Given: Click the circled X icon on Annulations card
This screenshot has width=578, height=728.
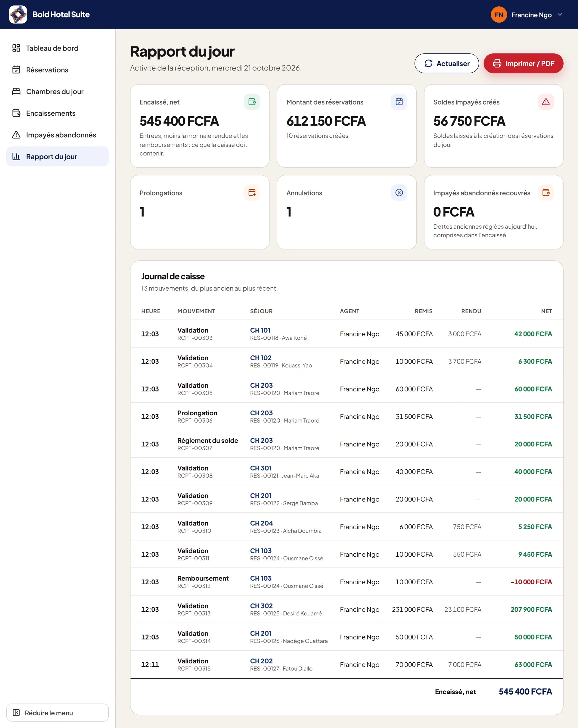Looking at the screenshot, I should point(399,192).
